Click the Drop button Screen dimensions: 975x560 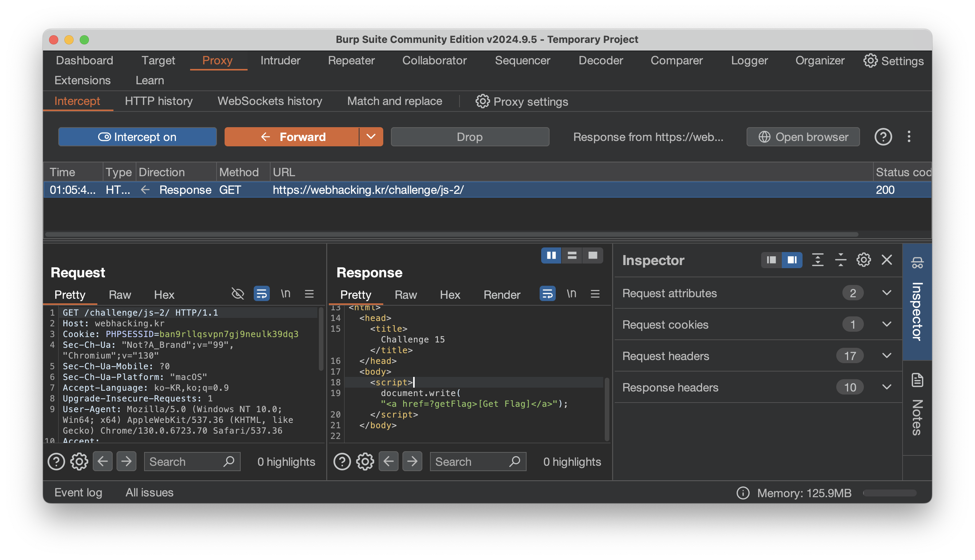pyautogui.click(x=469, y=137)
